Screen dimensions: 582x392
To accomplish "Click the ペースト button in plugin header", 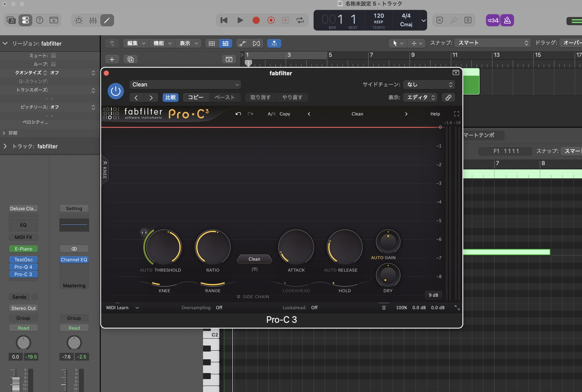I will click(225, 97).
